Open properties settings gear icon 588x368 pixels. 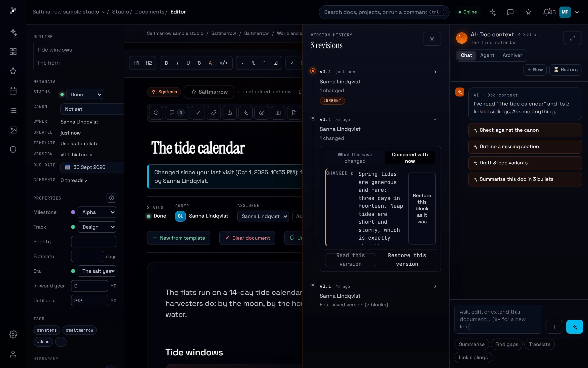pyautogui.click(x=111, y=198)
